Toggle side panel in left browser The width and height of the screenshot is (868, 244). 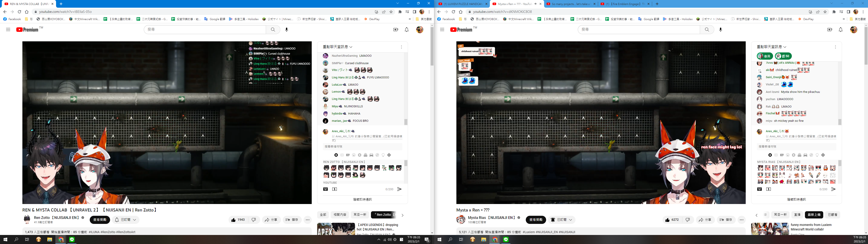tap(415, 12)
